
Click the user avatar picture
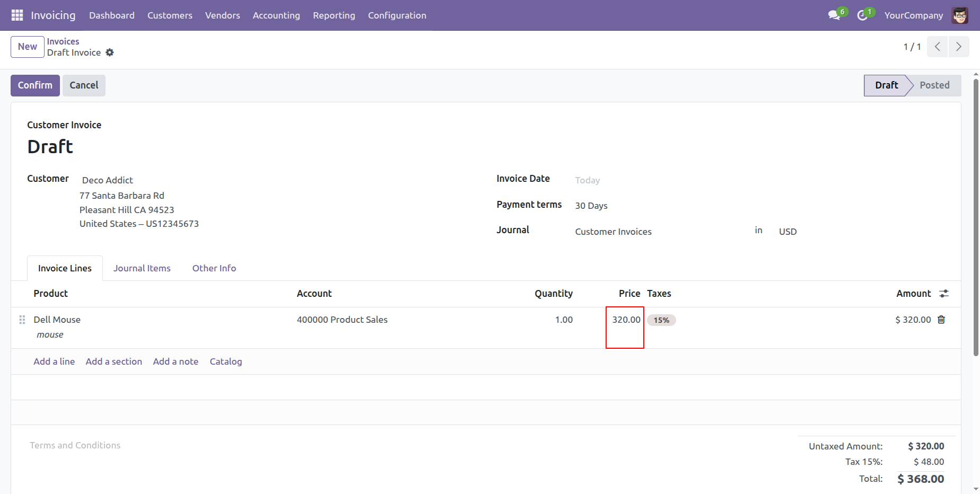(960, 15)
